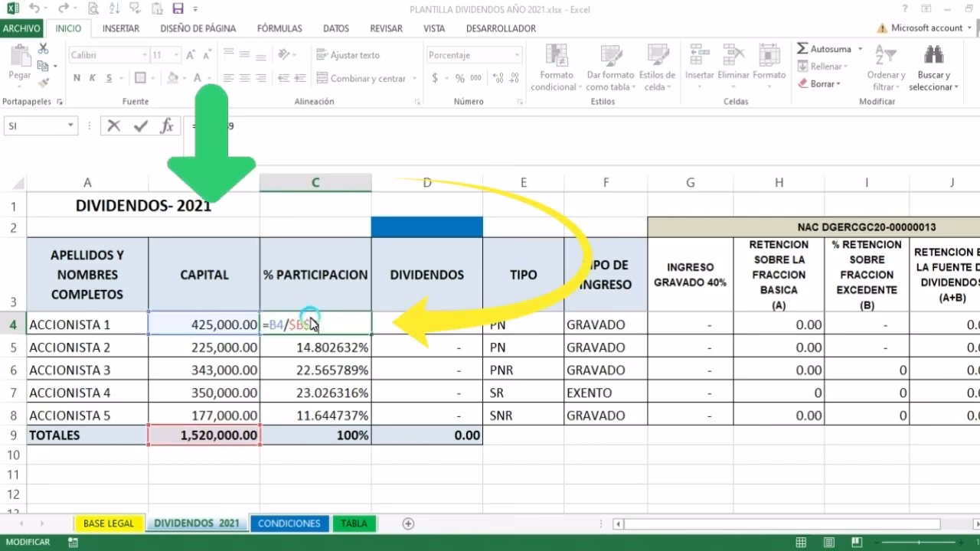Open the number format Porcentaje combo box
The width and height of the screenshot is (980, 551).
[x=473, y=54]
